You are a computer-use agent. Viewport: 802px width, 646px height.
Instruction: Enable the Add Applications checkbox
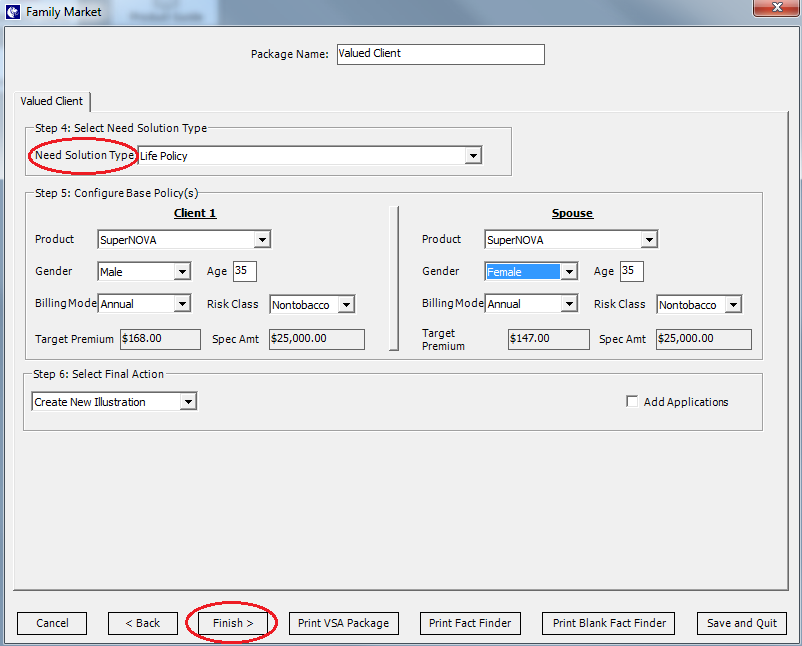click(632, 402)
